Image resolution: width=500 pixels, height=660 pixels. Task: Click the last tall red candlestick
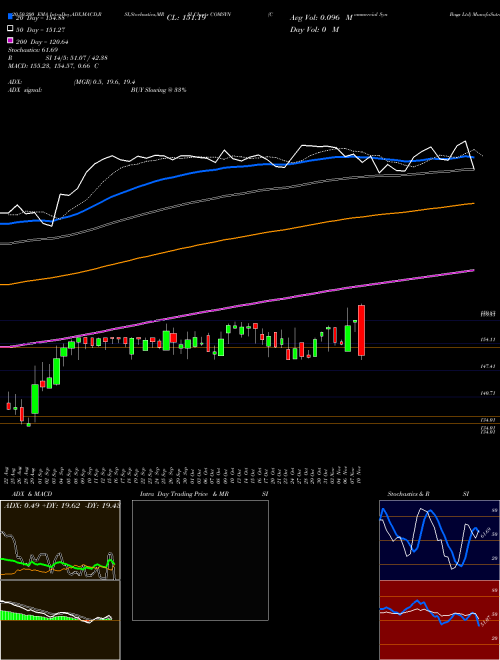click(361, 331)
